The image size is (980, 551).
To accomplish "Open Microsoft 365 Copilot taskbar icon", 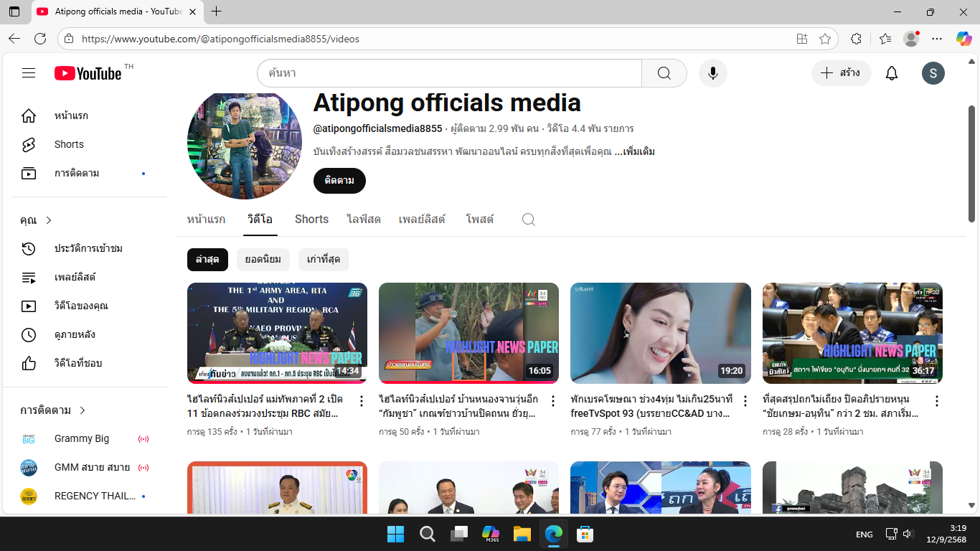I will click(491, 534).
